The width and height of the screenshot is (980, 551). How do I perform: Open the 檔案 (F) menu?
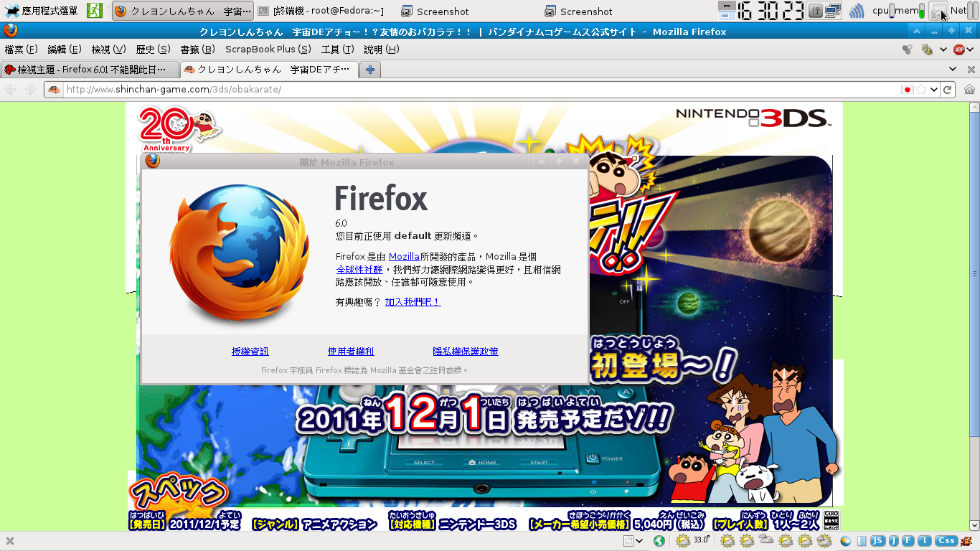point(21,50)
